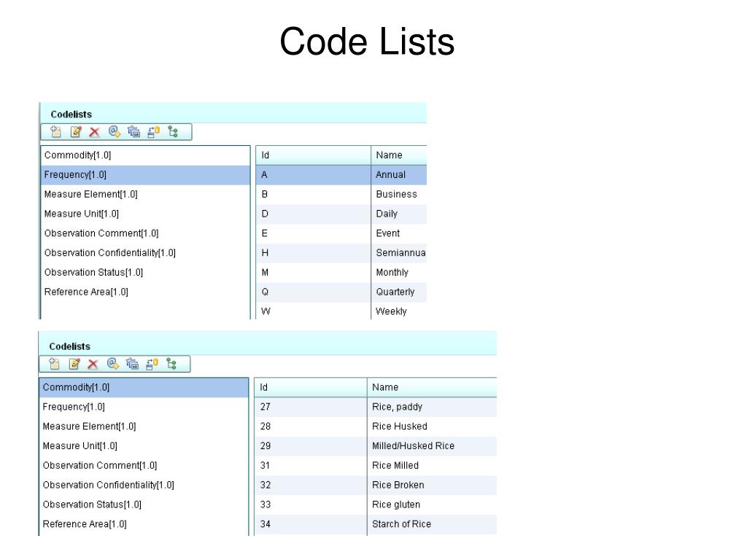Click edit pencil icon in Frequency-selected panel

(76, 132)
